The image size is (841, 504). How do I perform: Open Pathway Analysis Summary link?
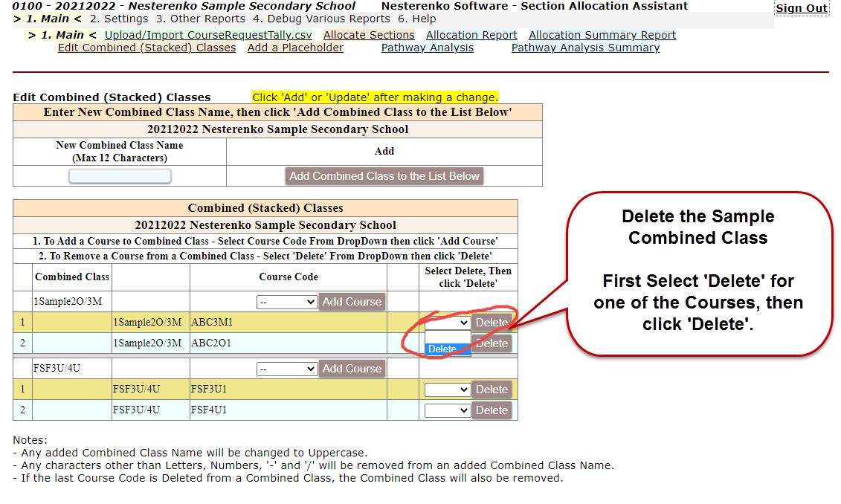click(x=585, y=48)
